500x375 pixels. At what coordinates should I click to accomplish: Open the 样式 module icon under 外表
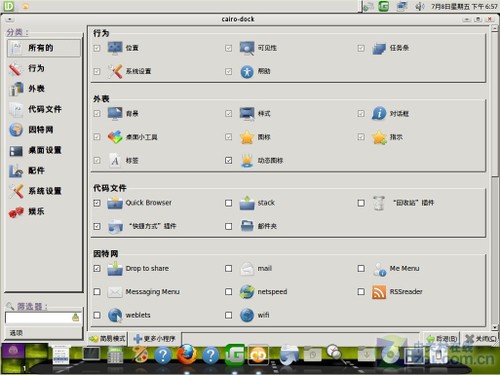247,114
